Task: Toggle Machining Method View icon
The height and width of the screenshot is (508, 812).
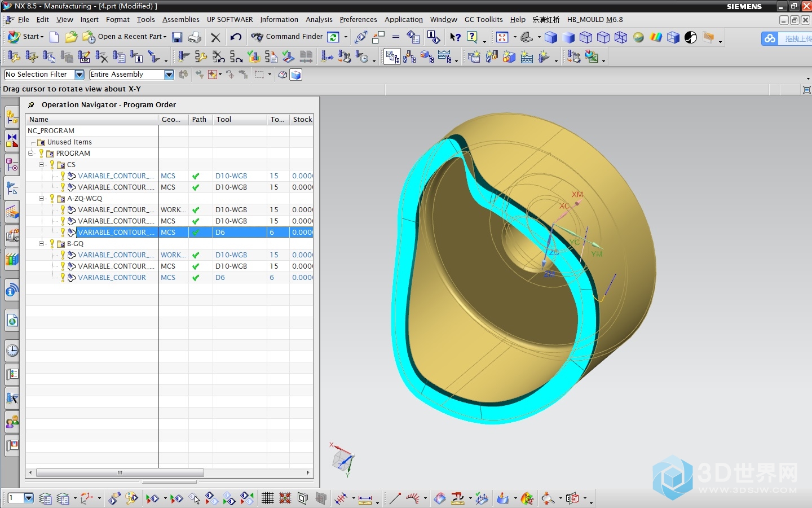Action: (445, 56)
